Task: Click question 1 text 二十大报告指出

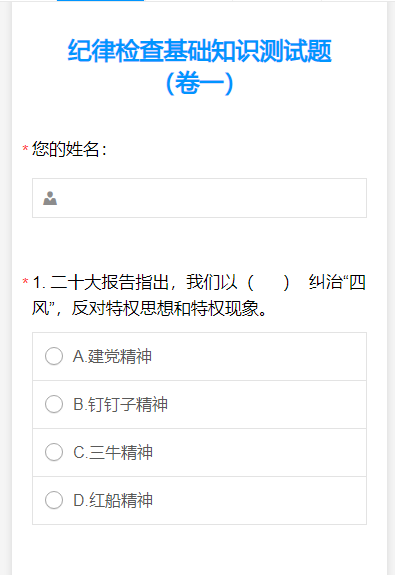Action: [110, 282]
